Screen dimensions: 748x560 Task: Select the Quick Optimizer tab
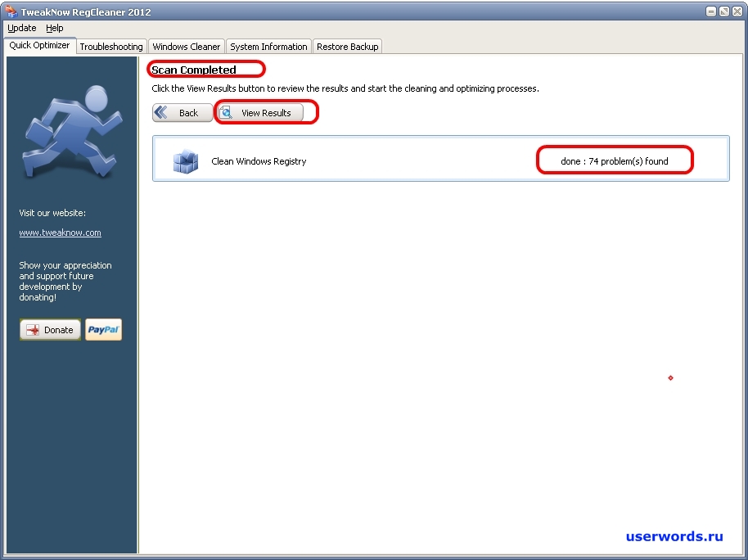[x=39, y=46]
